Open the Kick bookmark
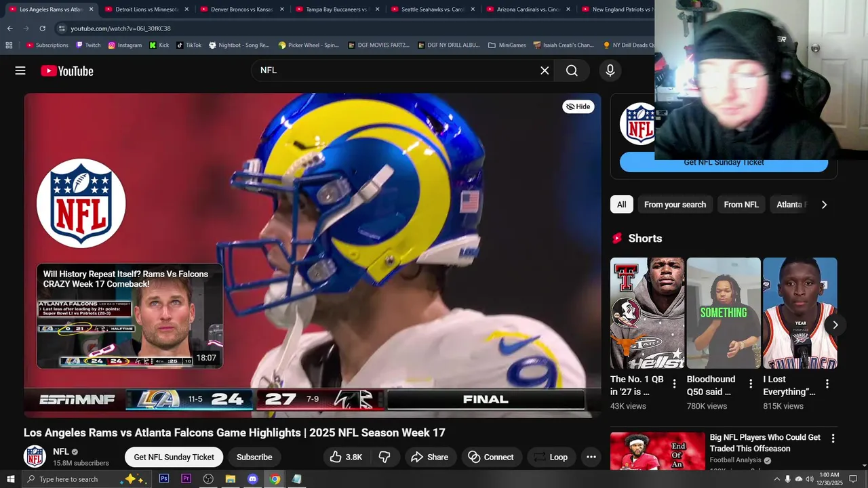The image size is (868, 488). pos(159,45)
